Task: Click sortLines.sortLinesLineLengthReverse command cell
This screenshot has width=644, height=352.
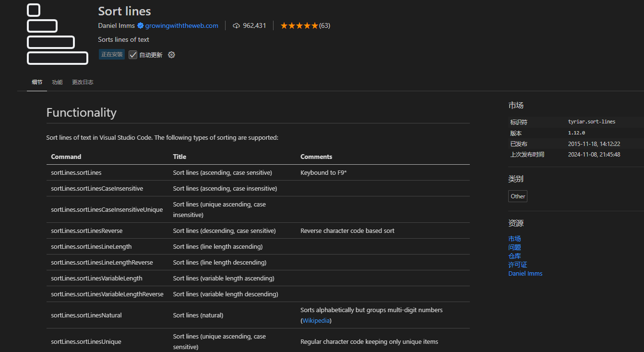Action: point(102,262)
